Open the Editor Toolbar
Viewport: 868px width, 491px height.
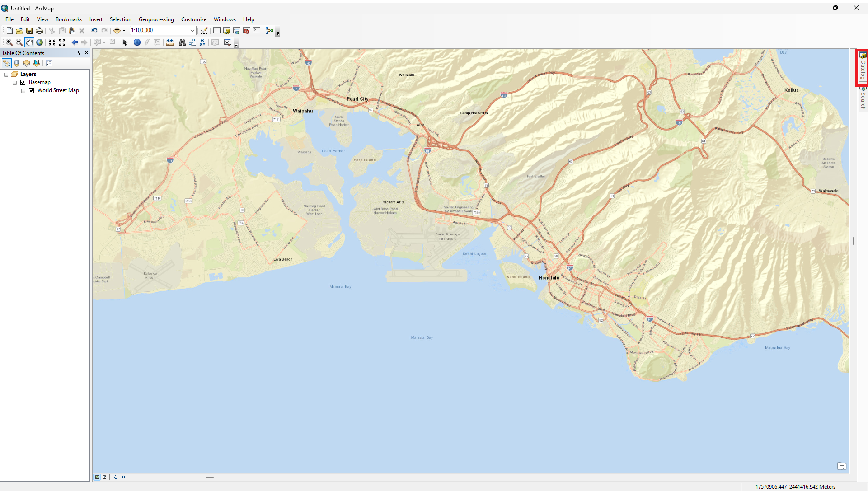[x=204, y=31]
